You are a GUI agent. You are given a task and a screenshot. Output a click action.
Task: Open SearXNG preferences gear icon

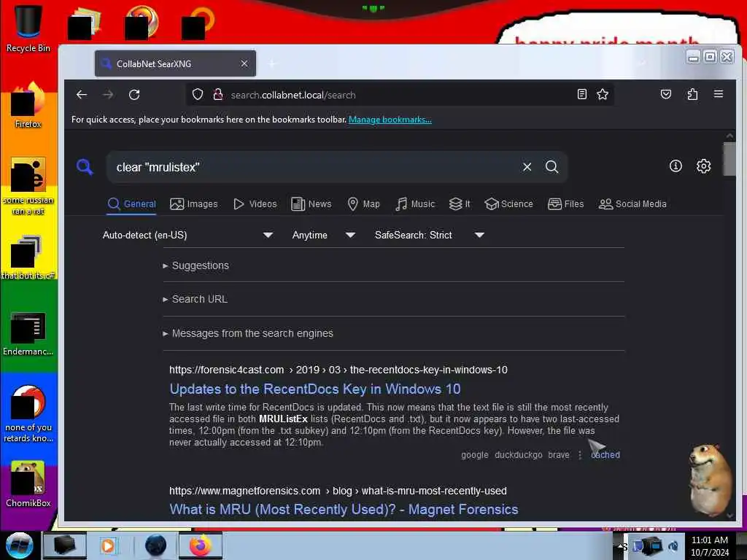[704, 166]
